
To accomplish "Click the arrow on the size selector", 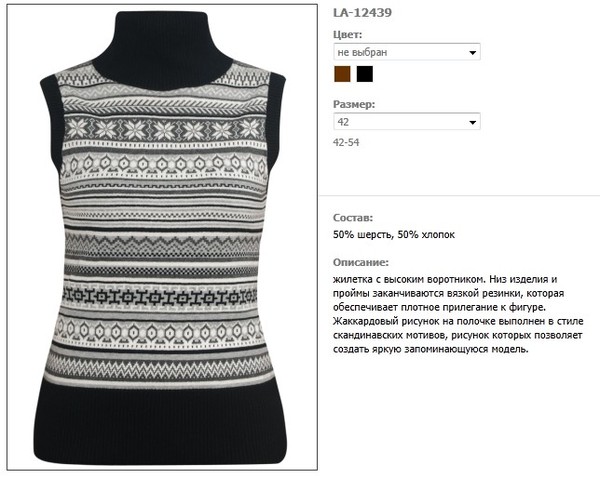I will click(x=473, y=122).
